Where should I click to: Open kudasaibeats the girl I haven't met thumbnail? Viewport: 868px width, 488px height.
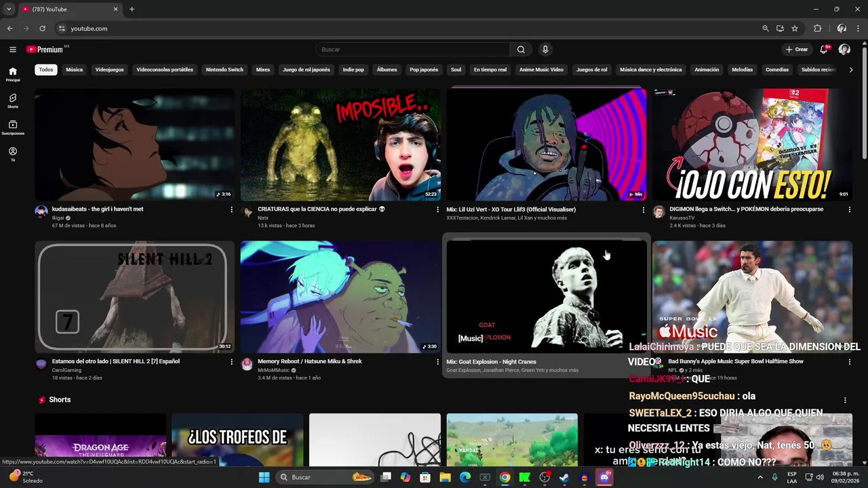[x=134, y=144]
